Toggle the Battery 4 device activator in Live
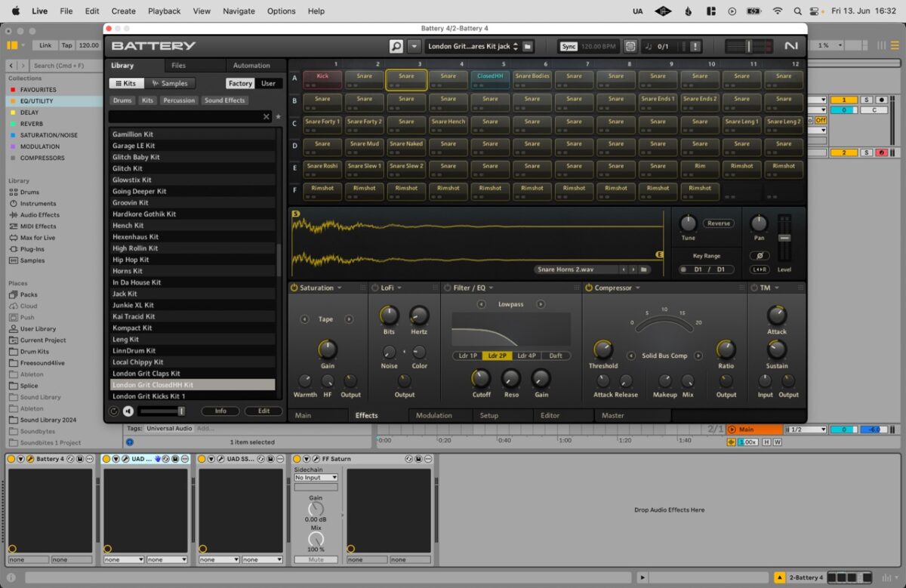 (x=12, y=459)
